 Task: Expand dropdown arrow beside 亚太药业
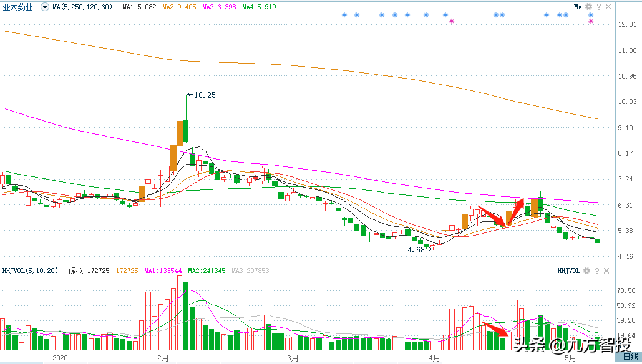pyautogui.click(x=45, y=7)
